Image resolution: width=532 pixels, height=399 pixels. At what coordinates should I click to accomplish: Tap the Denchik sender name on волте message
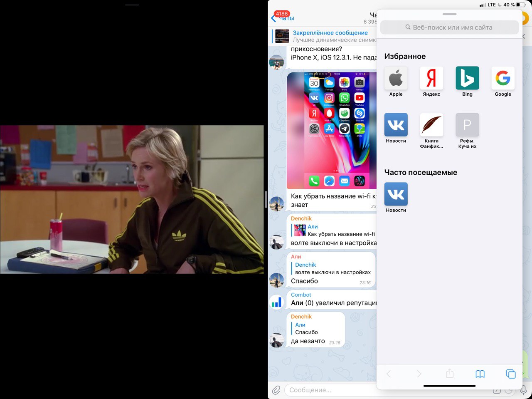(301, 218)
